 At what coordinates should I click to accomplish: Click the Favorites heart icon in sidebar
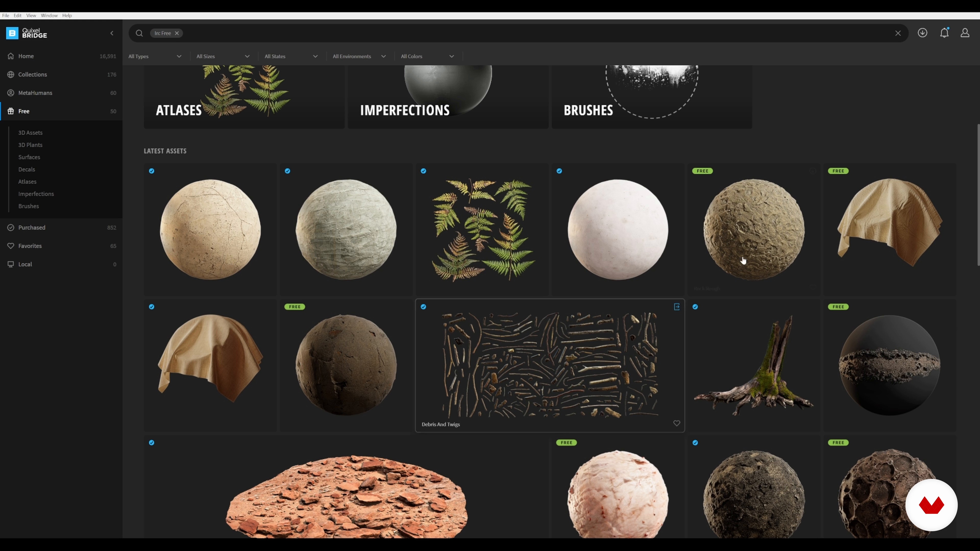coord(11,246)
